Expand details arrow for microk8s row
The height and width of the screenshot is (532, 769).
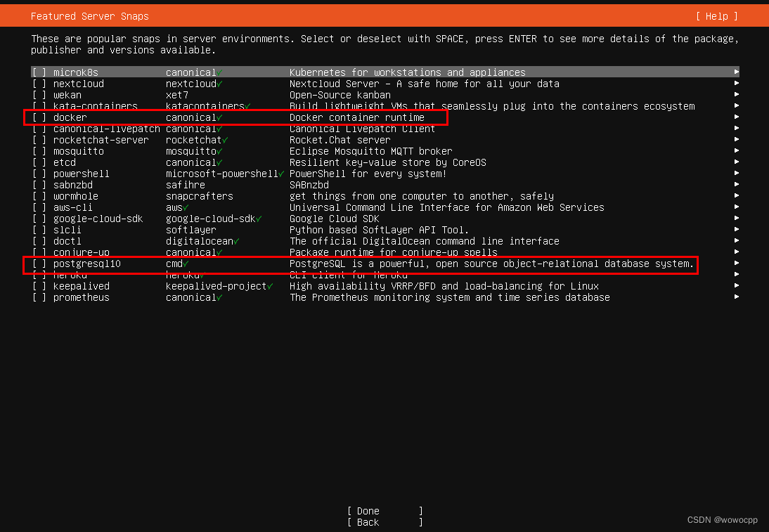click(x=736, y=72)
